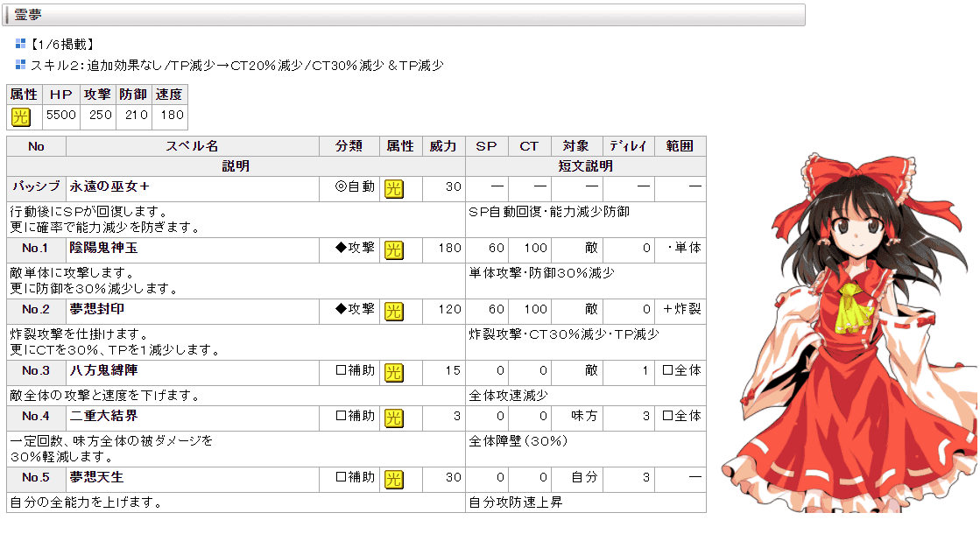Click short description 自分攻防速上昇
980x534 pixels.
[516, 502]
